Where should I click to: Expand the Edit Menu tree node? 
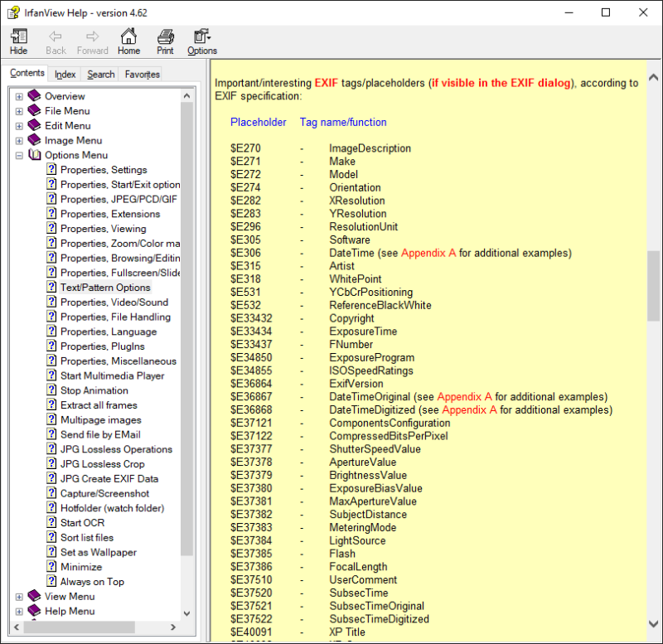point(19,126)
